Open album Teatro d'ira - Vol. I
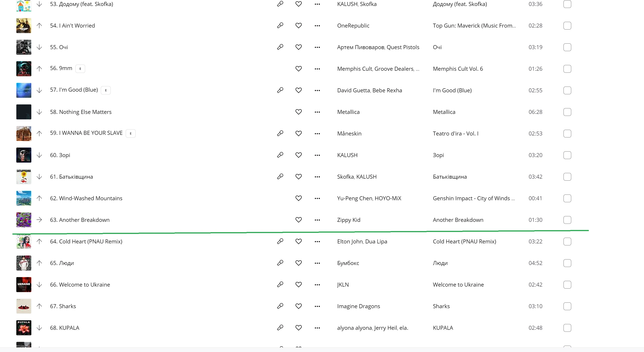 (x=455, y=133)
